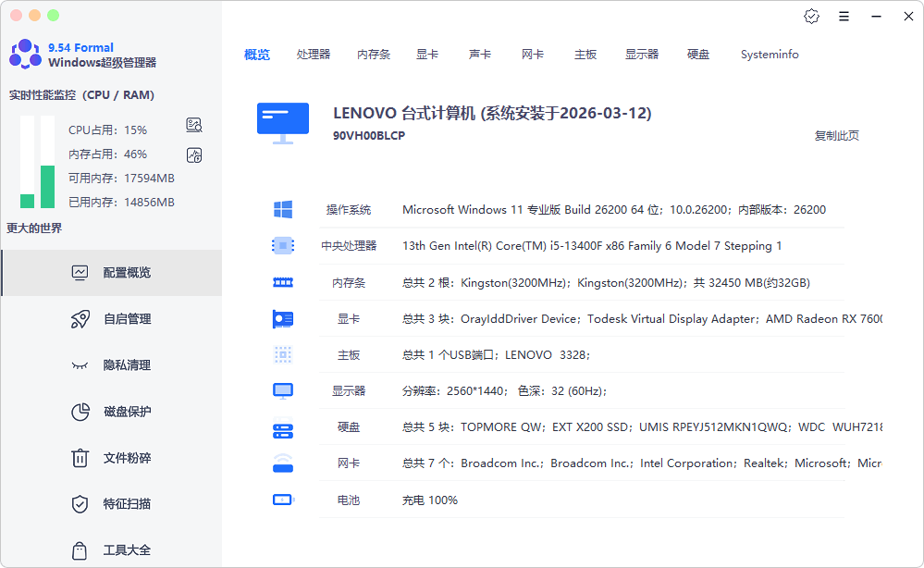Switch to the 概览 tab

coord(257,55)
